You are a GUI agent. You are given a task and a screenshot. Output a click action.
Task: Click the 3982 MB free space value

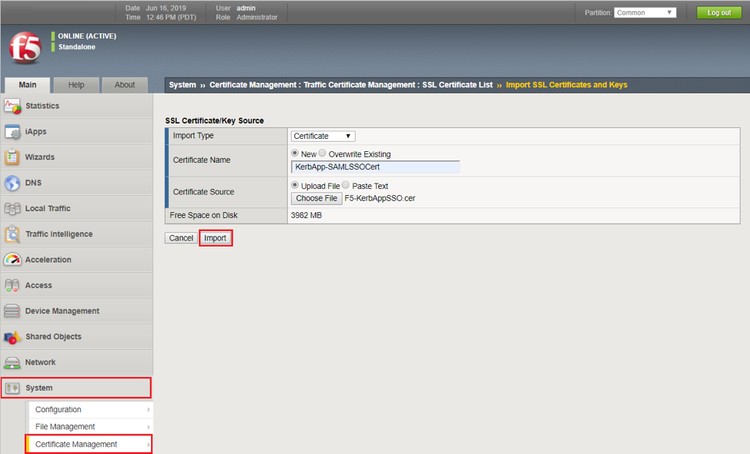(306, 215)
